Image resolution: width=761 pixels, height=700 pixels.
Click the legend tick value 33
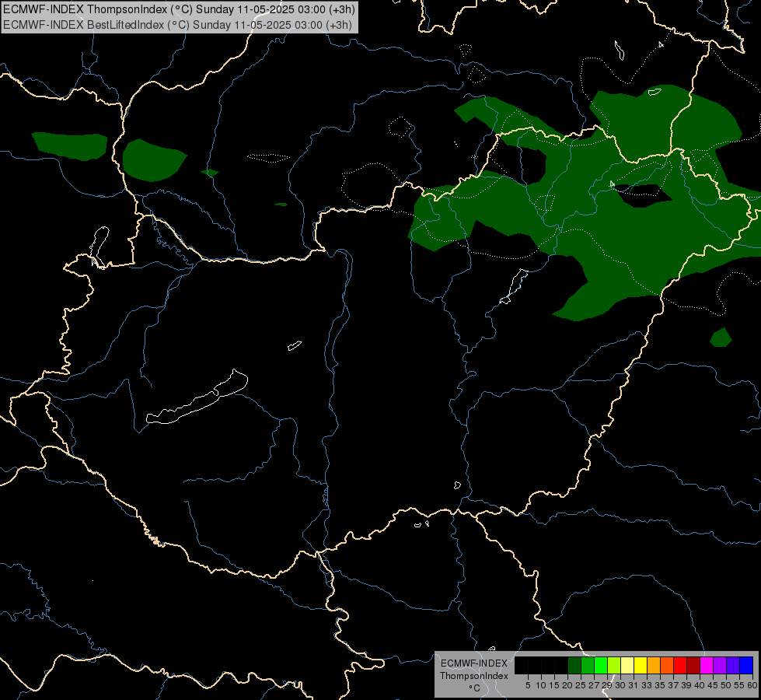click(647, 685)
